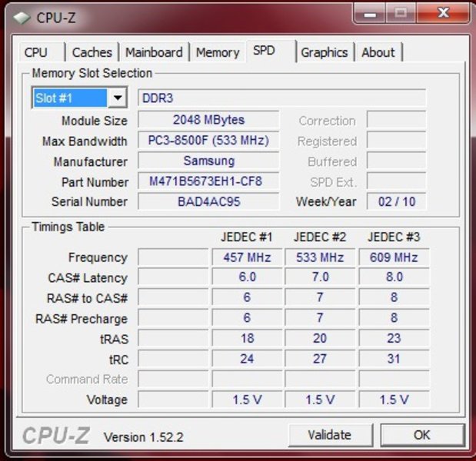Click the 2048 MBytes module size value
The image size is (476, 461).
coord(208,120)
